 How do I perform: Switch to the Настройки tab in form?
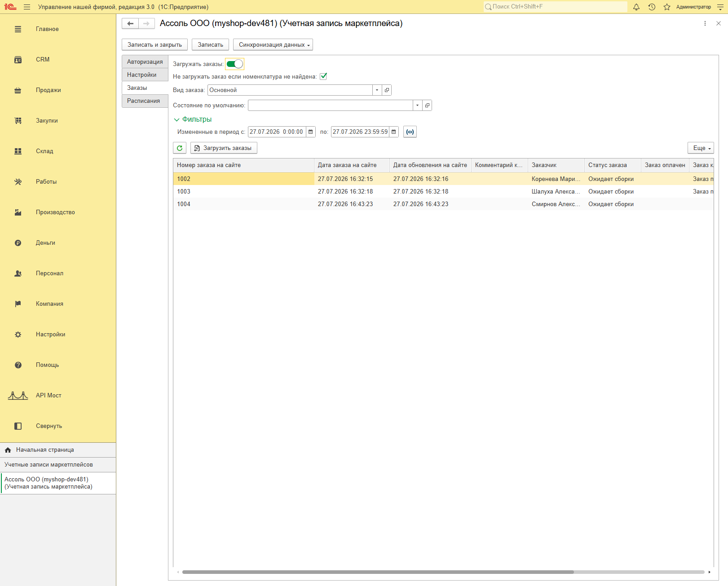145,75
